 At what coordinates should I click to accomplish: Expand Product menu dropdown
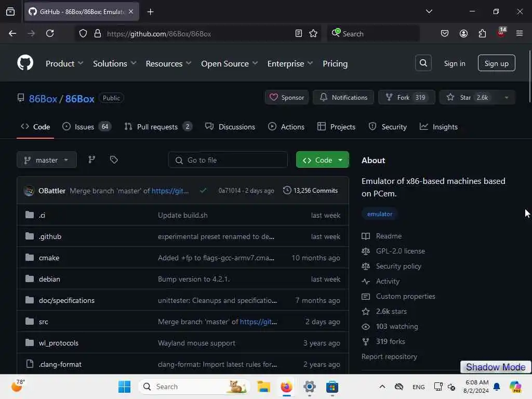pos(64,63)
